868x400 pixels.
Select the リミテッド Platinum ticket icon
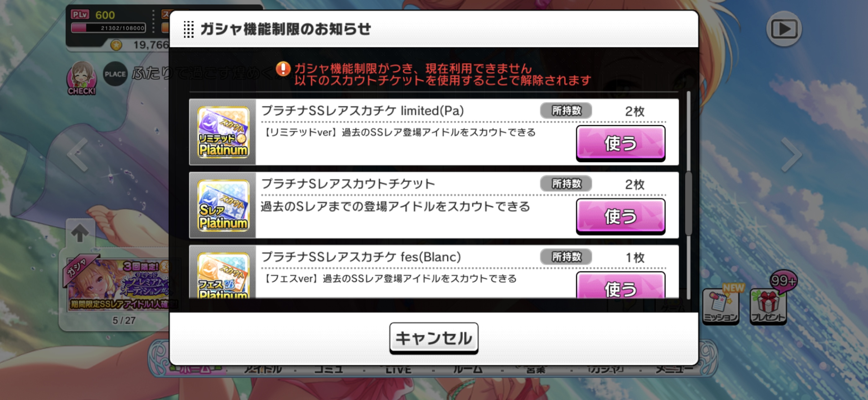click(x=223, y=132)
